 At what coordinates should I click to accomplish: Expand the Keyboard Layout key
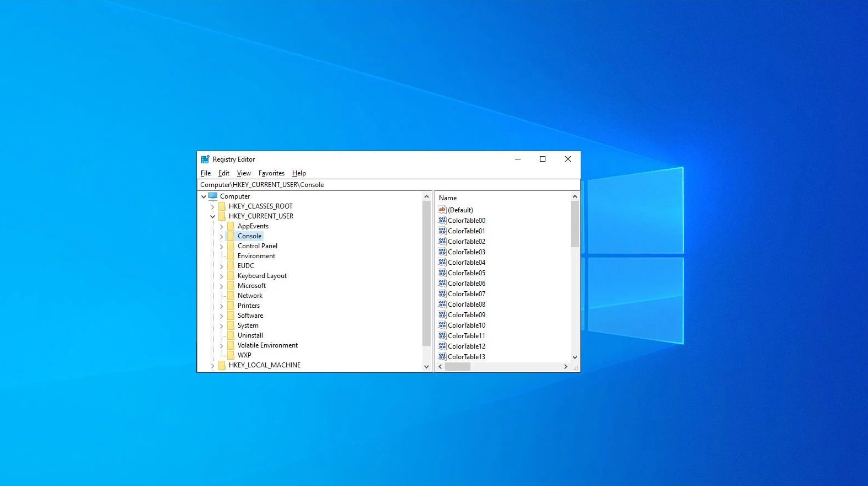(221, 276)
